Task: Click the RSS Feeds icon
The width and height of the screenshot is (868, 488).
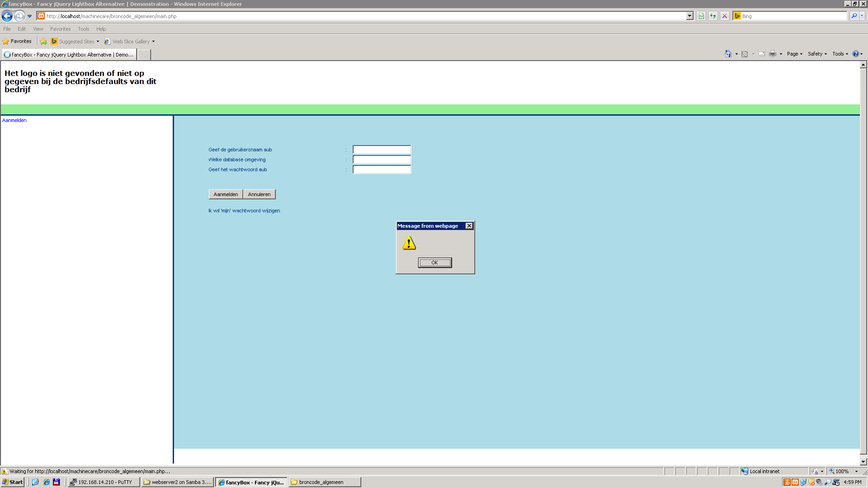Action: 745,54
